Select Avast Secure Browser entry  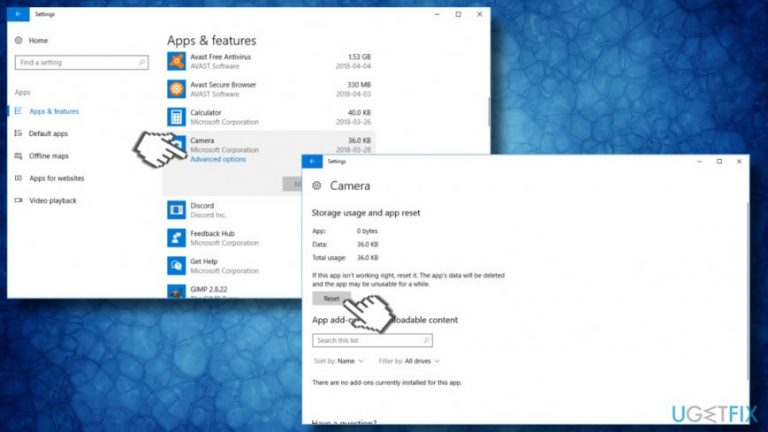269,89
